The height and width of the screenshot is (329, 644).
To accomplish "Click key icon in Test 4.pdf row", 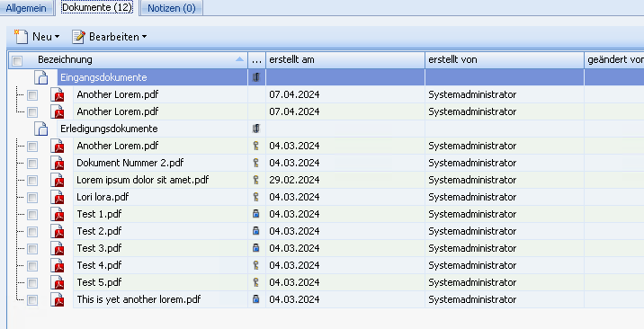I will (x=255, y=265).
